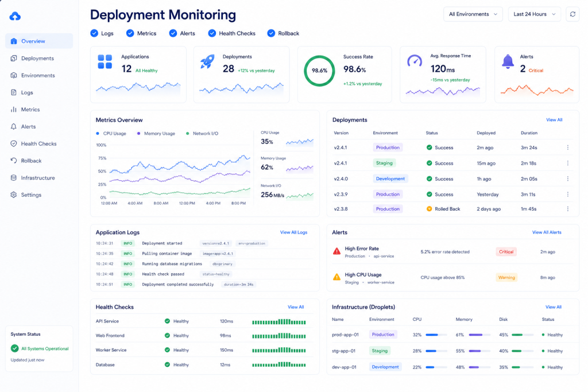Toggle the Alerts checkbox filter
This screenshot has width=588, height=392.
point(173,33)
